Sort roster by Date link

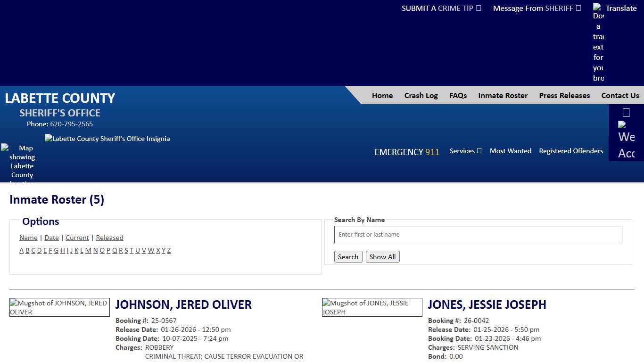coord(51,238)
